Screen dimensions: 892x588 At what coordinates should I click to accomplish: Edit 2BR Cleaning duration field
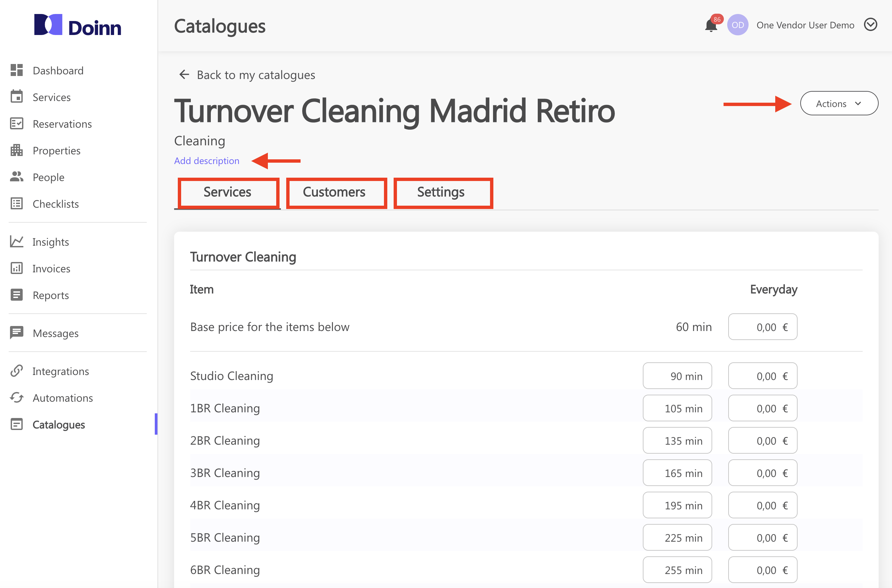[x=677, y=440]
